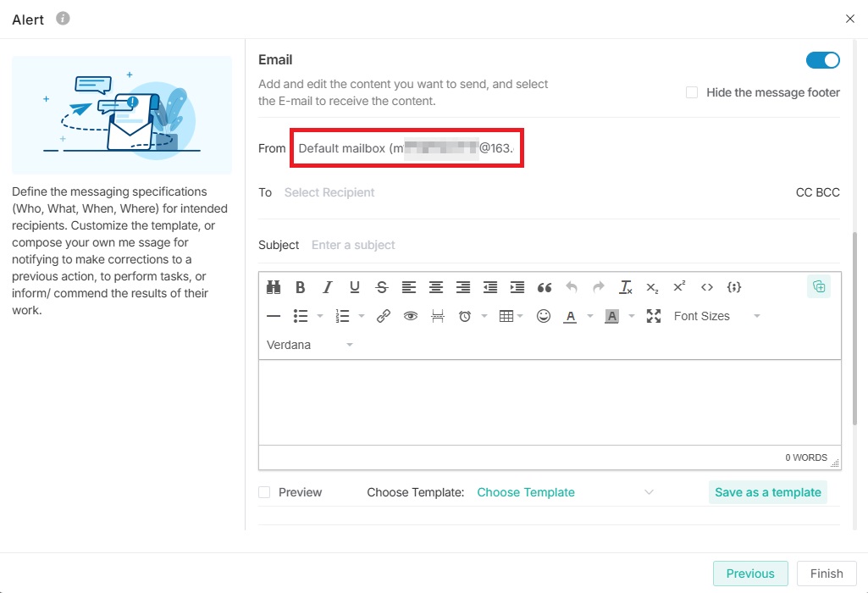The image size is (868, 593).
Task: Insert a link with the chain icon
Action: coord(384,316)
